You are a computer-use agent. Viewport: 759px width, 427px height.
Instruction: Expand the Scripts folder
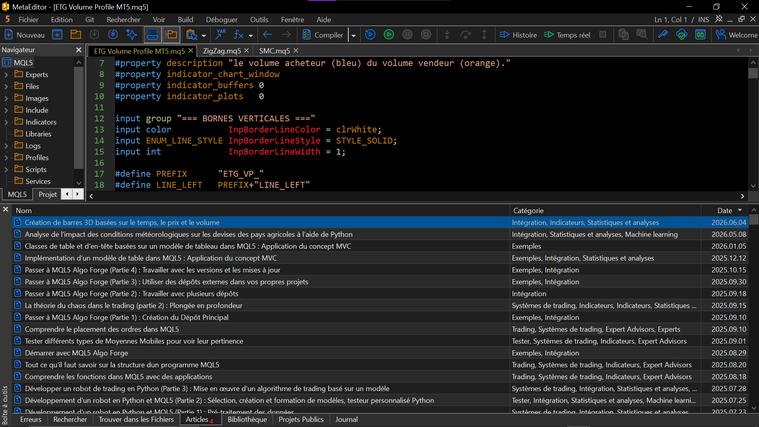(x=6, y=169)
